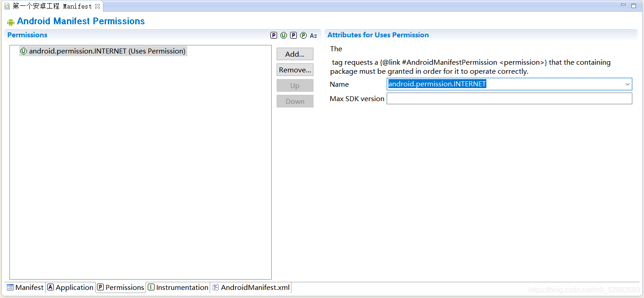644x298 pixels.
Task: Click the green Android icon in heading
Action: coord(11,22)
